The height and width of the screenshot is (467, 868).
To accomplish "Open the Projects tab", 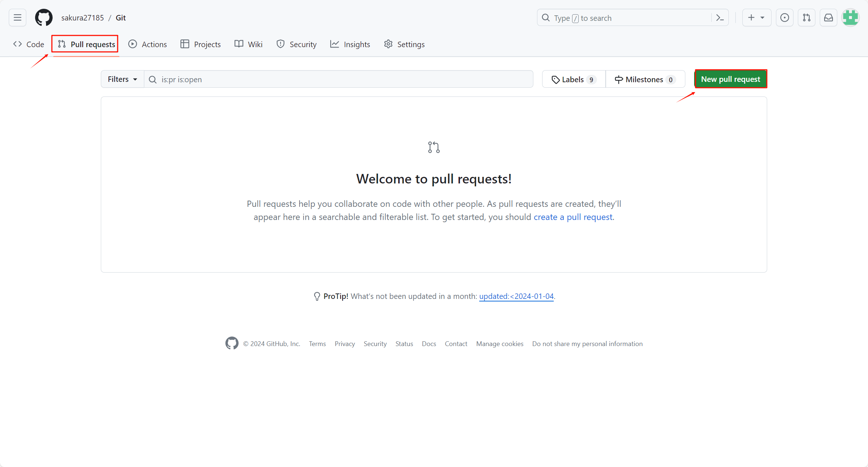I will pyautogui.click(x=201, y=44).
